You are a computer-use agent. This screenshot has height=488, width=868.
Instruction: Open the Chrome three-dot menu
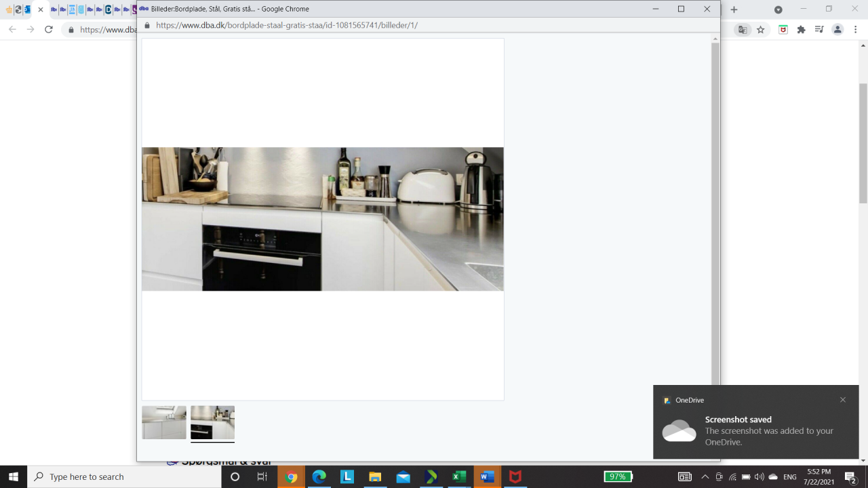[x=856, y=30]
